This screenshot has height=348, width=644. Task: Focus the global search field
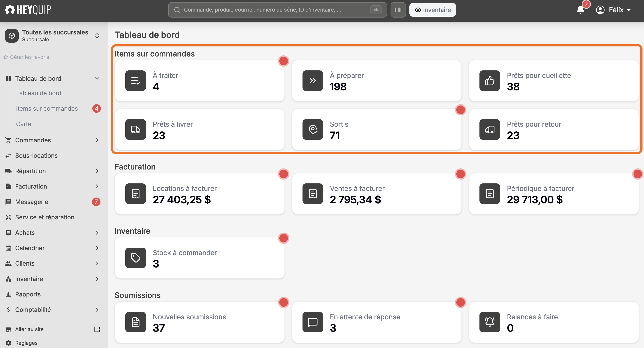[x=277, y=10]
